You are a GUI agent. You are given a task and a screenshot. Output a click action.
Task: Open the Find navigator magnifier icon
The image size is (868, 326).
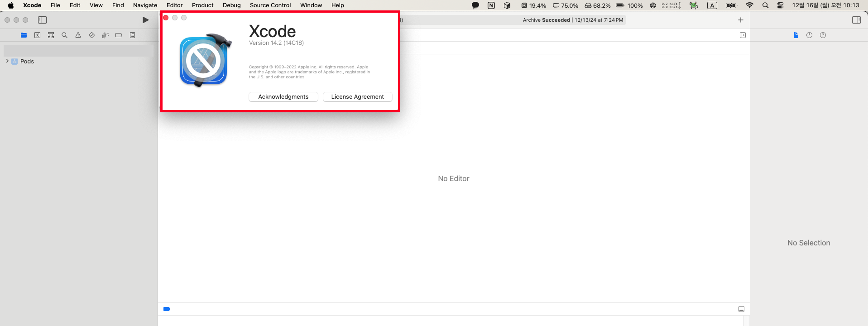(65, 35)
